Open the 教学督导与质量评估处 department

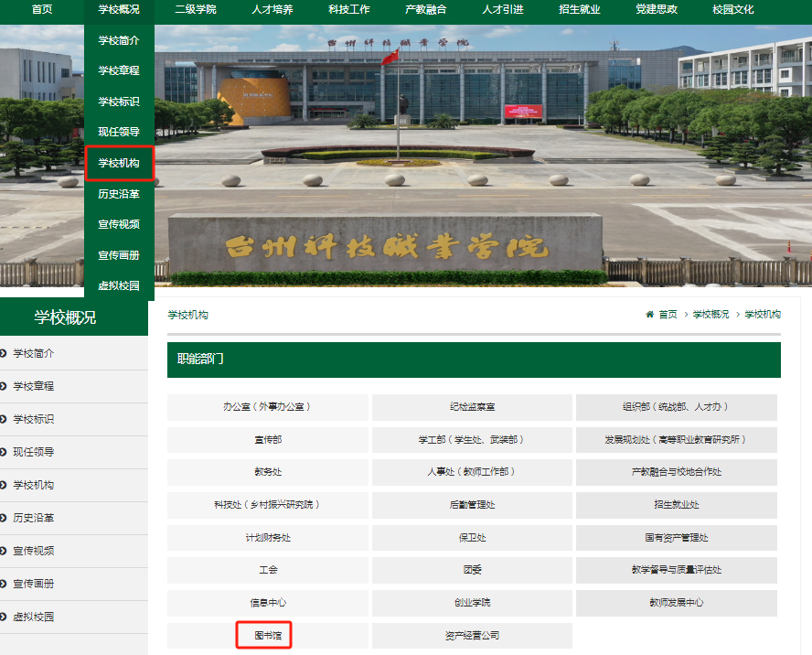[677, 570]
